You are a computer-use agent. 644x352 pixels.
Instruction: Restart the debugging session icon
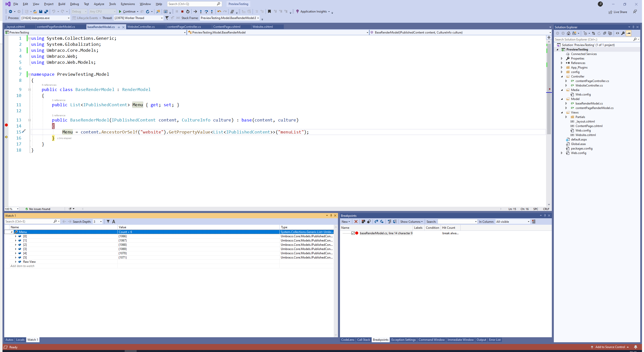click(x=188, y=11)
